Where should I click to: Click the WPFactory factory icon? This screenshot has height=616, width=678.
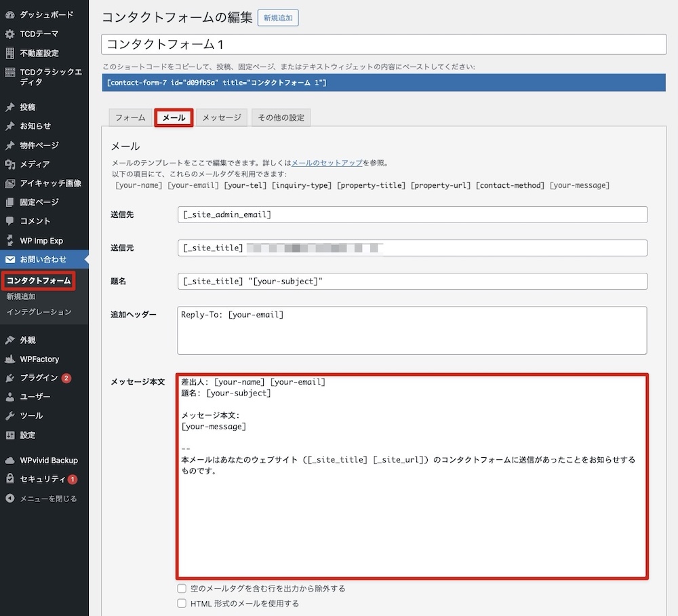pyautogui.click(x=10, y=359)
